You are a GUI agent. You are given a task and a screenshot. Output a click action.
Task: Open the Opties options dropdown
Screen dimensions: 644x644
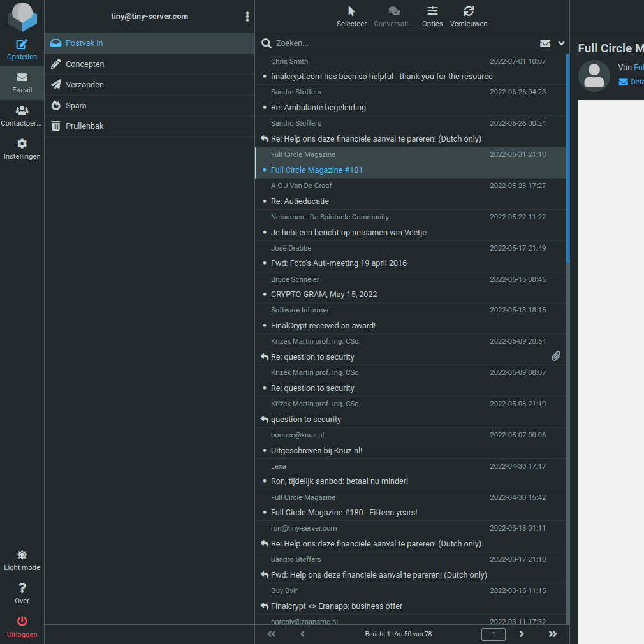[432, 11]
